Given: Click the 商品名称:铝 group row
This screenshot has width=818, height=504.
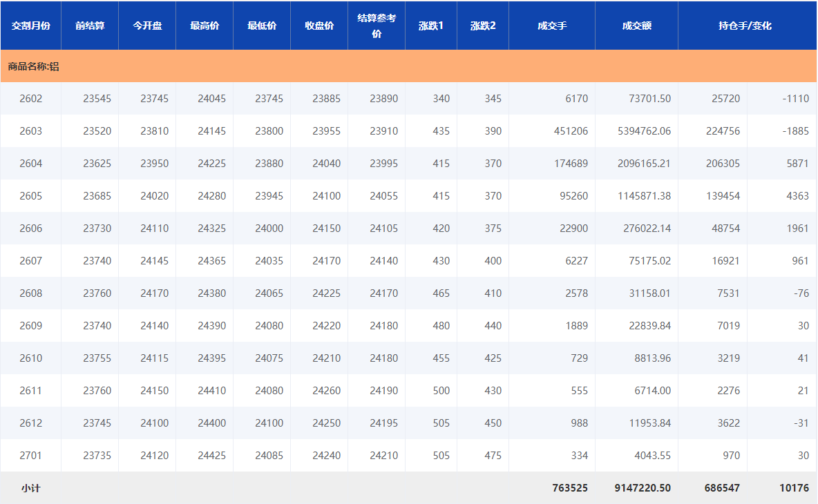Looking at the screenshot, I should click(x=33, y=66).
